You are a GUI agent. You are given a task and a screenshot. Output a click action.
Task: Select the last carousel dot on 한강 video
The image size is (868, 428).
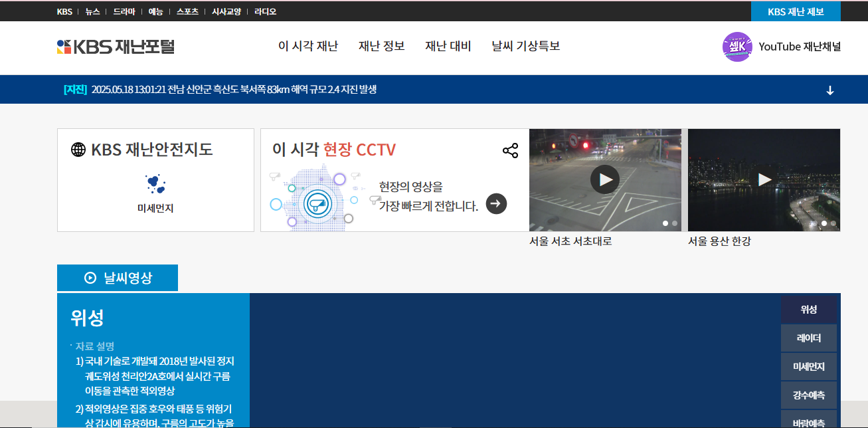click(833, 223)
